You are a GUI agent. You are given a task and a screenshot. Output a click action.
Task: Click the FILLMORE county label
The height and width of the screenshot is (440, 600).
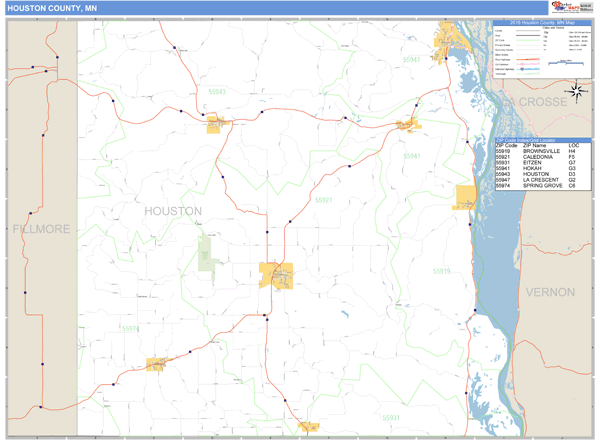[x=41, y=229]
